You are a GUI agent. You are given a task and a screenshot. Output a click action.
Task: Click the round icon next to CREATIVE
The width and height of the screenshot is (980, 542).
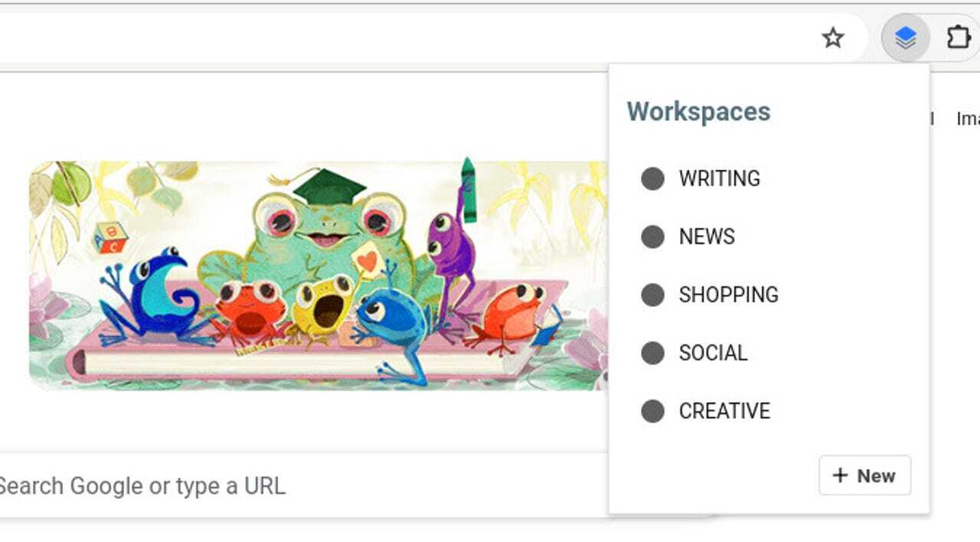coord(652,411)
